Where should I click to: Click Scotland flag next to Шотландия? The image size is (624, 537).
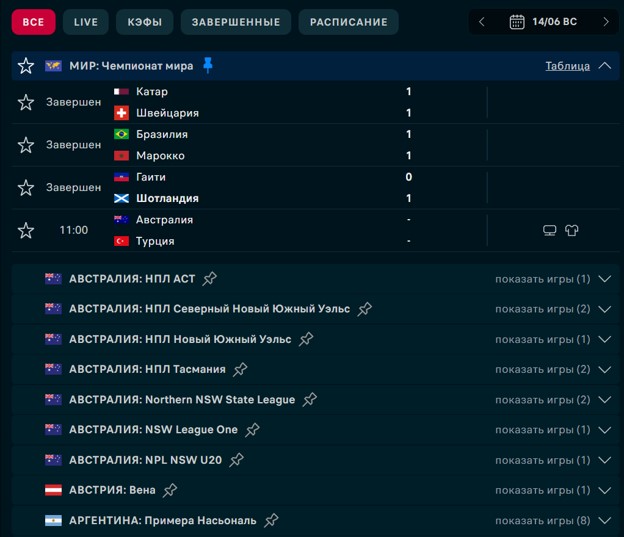click(x=121, y=198)
